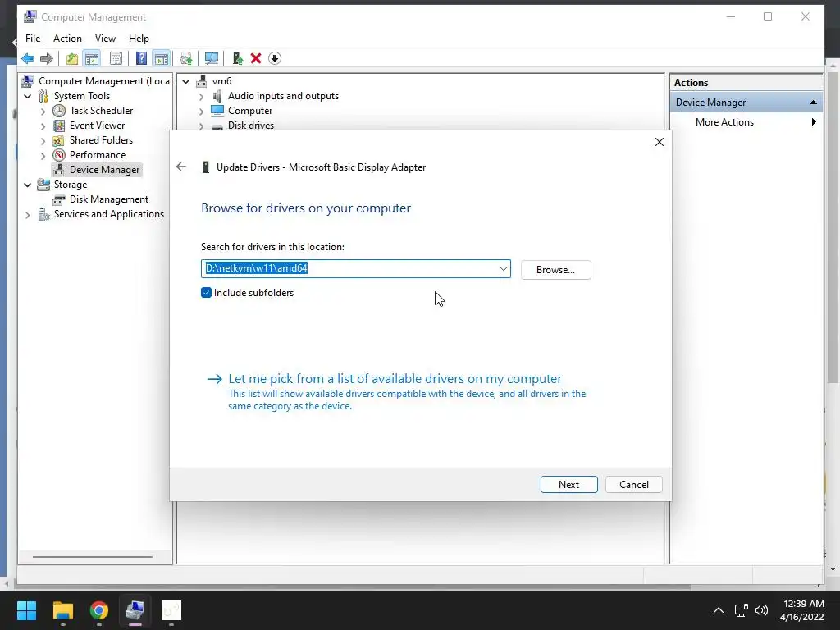Expand the Shared Folders node
Viewport: 840px width, 630px height.
pos(43,140)
